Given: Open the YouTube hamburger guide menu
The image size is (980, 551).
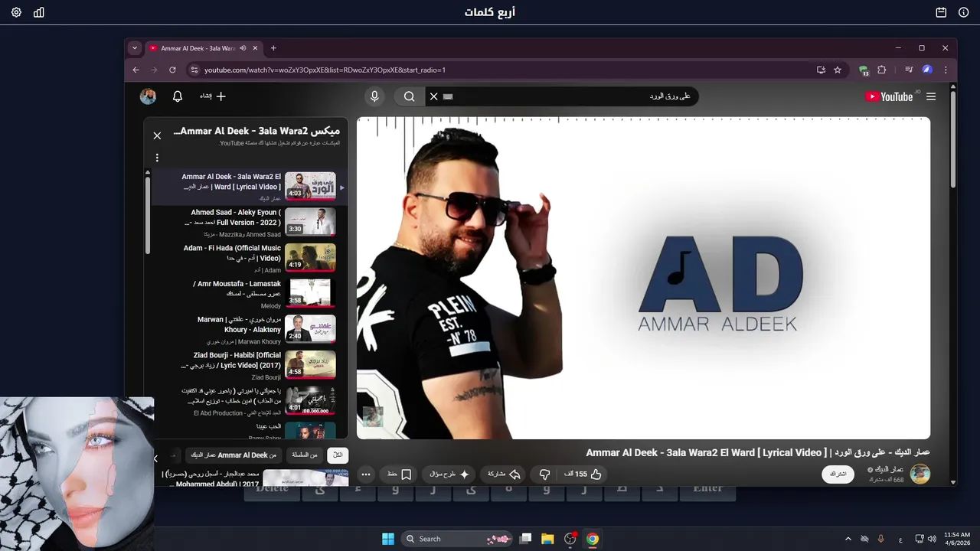Looking at the screenshot, I should 931,96.
